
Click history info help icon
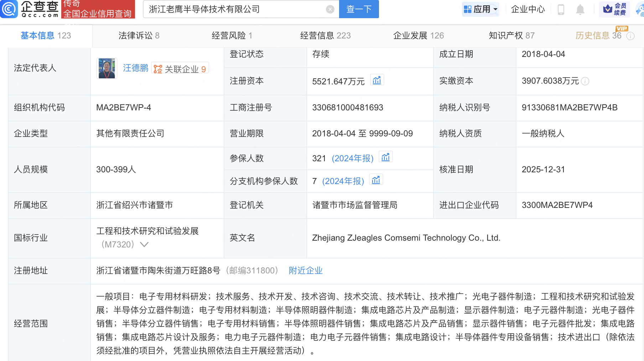tap(630, 36)
